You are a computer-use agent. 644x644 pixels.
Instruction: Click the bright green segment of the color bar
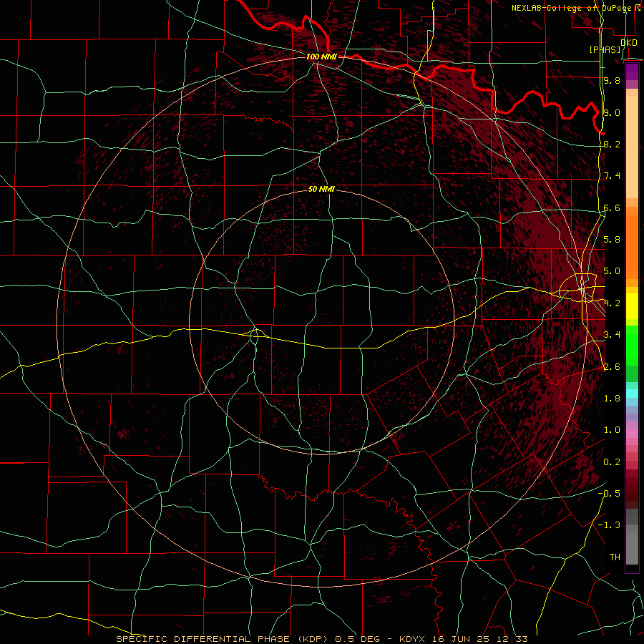click(x=632, y=346)
